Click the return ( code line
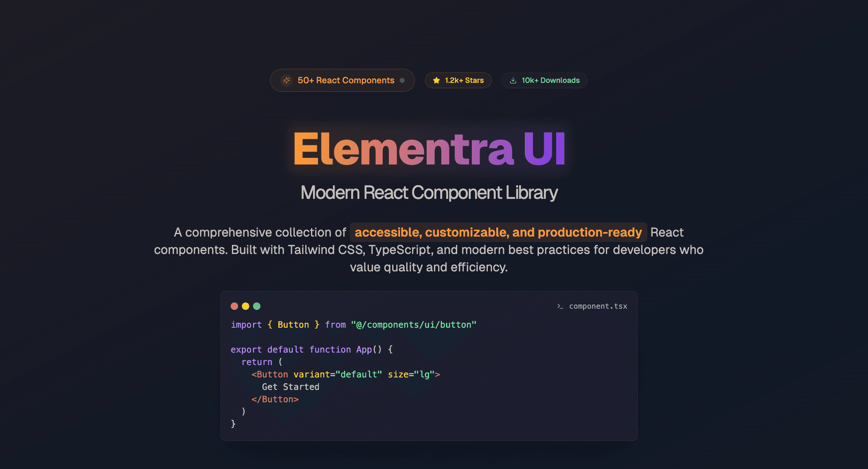The height and width of the screenshot is (469, 868). (262, 362)
